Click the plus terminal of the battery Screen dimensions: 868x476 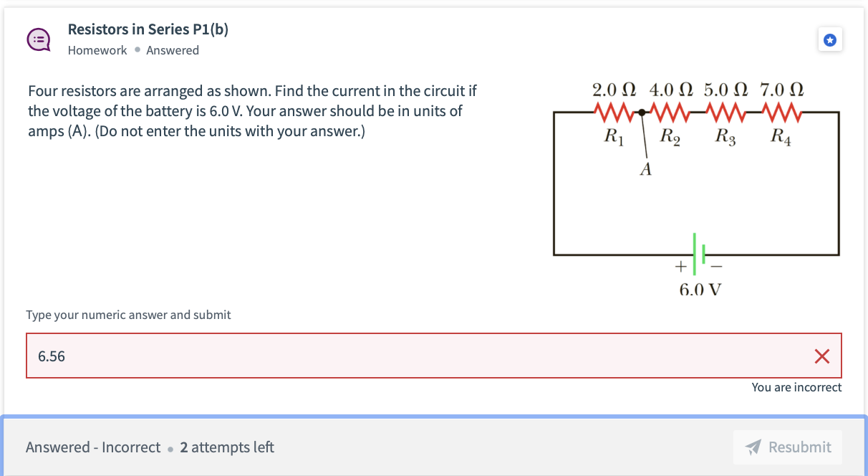(680, 267)
